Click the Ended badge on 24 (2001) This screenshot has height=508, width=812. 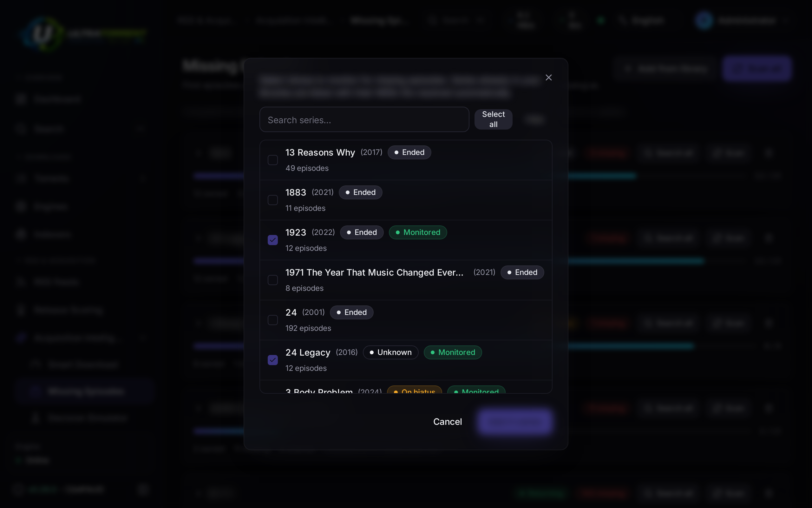click(x=352, y=312)
